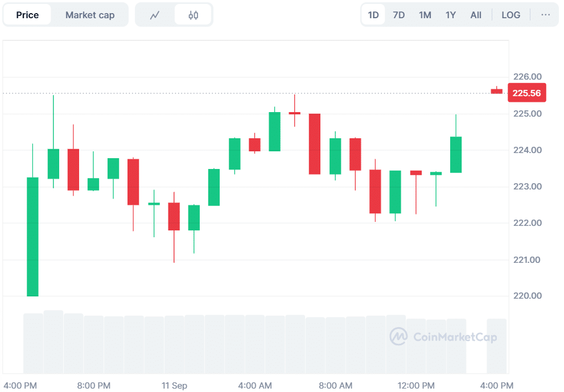Click the red 225.56 current price tag
This screenshot has height=392, width=564.
tap(526, 93)
